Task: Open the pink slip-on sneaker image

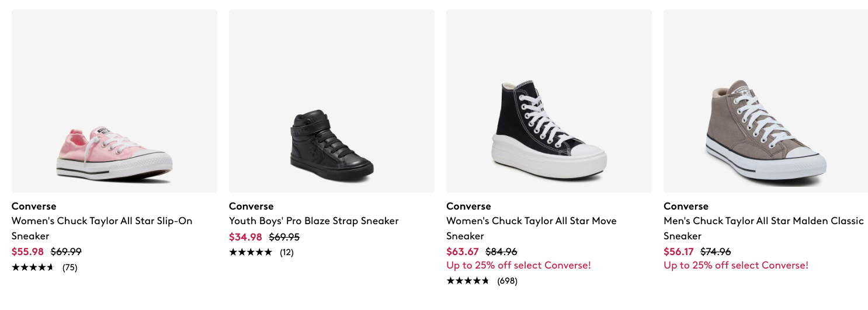Action: pos(114,101)
